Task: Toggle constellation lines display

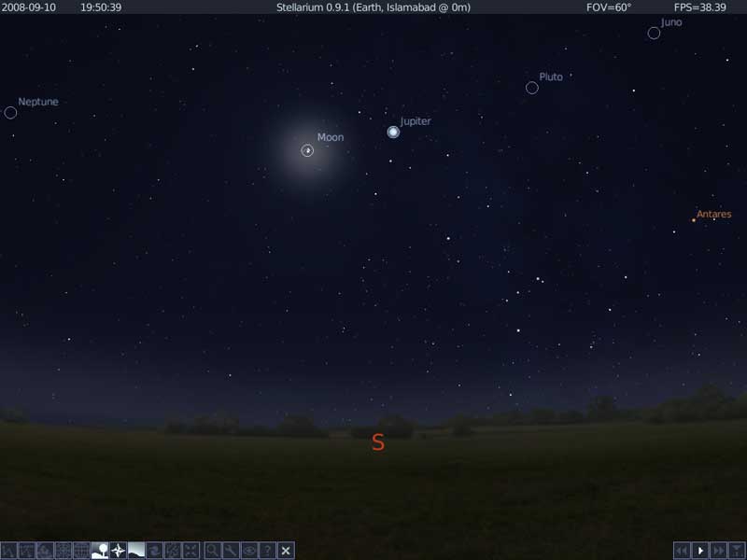Action: coord(8,551)
